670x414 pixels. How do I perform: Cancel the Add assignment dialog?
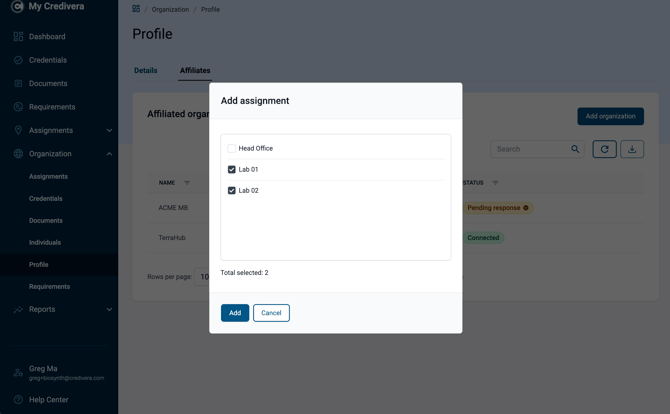[271, 313]
